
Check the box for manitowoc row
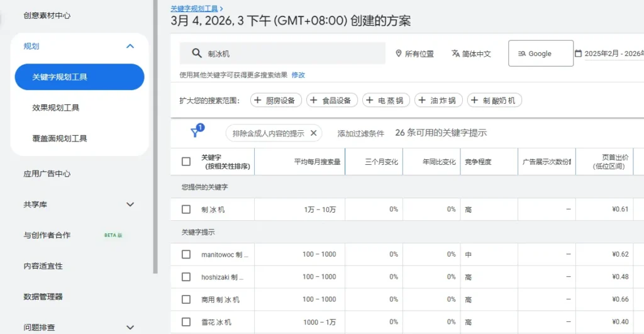tap(186, 254)
